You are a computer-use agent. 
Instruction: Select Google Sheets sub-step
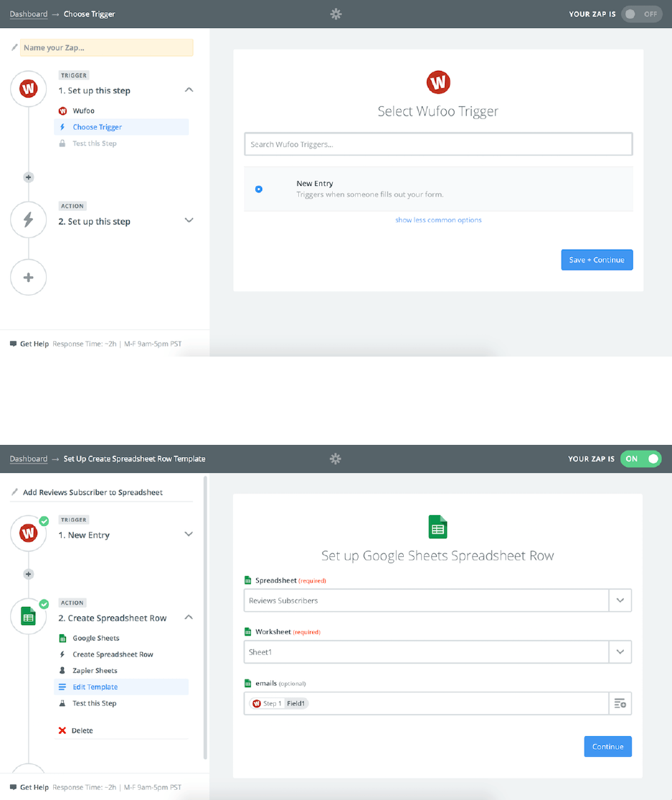tap(121, 639)
